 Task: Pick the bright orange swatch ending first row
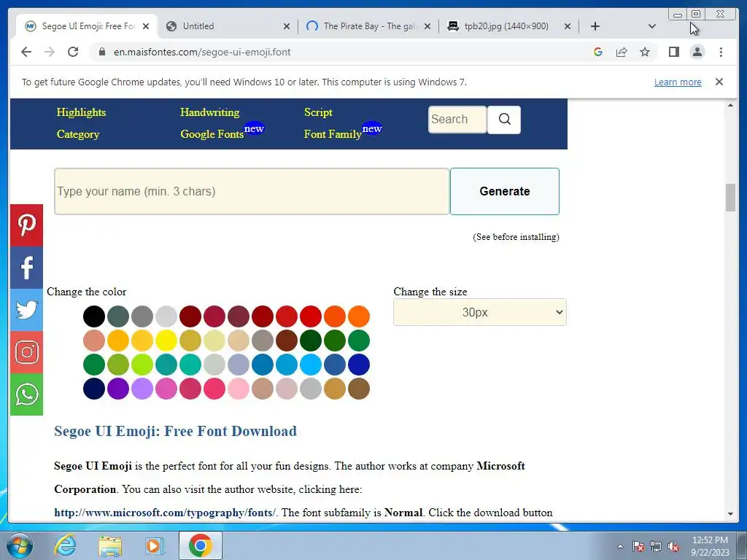point(359,316)
